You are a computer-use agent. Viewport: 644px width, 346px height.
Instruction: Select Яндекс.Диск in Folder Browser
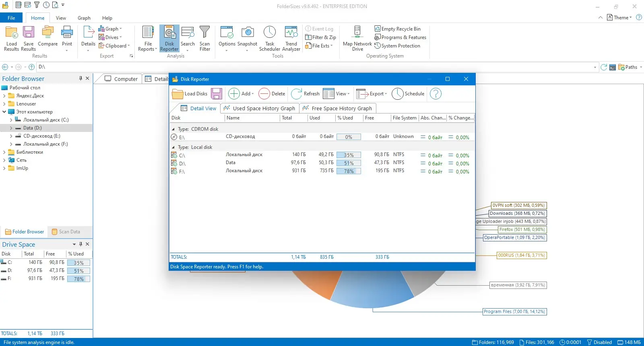tap(30, 96)
